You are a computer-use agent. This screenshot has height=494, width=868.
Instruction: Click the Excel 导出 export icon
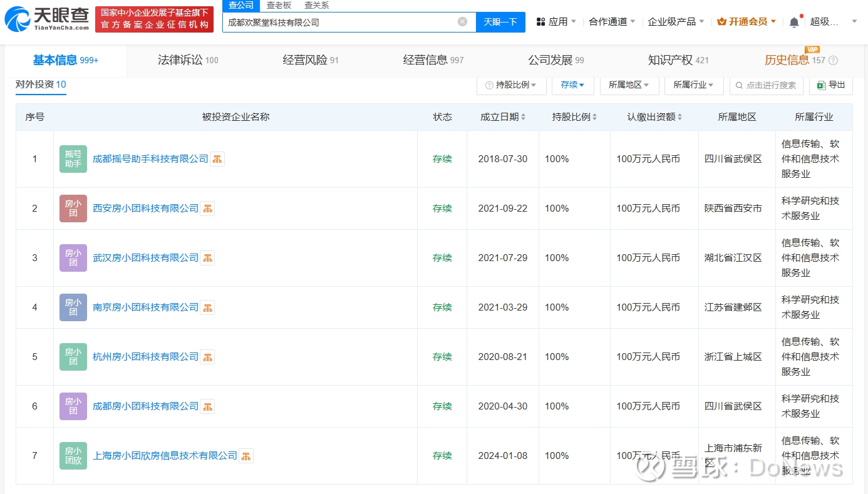pos(830,85)
